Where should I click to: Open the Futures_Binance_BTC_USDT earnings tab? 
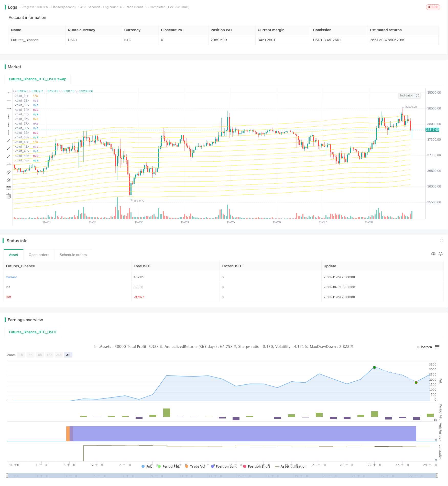tap(33, 332)
